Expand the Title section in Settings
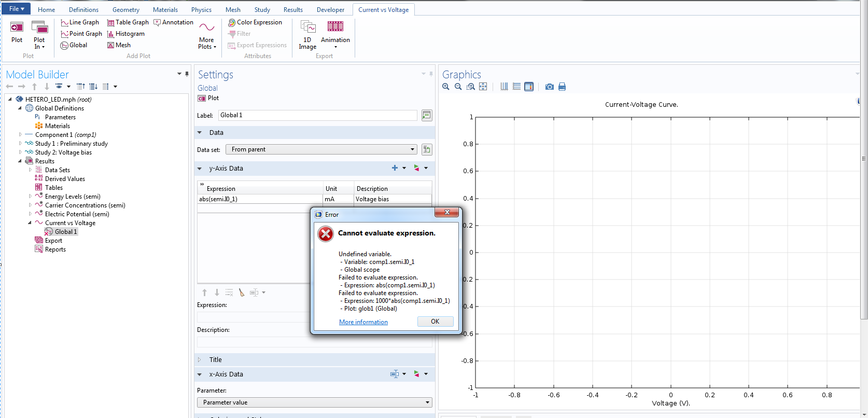The width and height of the screenshot is (868, 418). pyautogui.click(x=215, y=359)
